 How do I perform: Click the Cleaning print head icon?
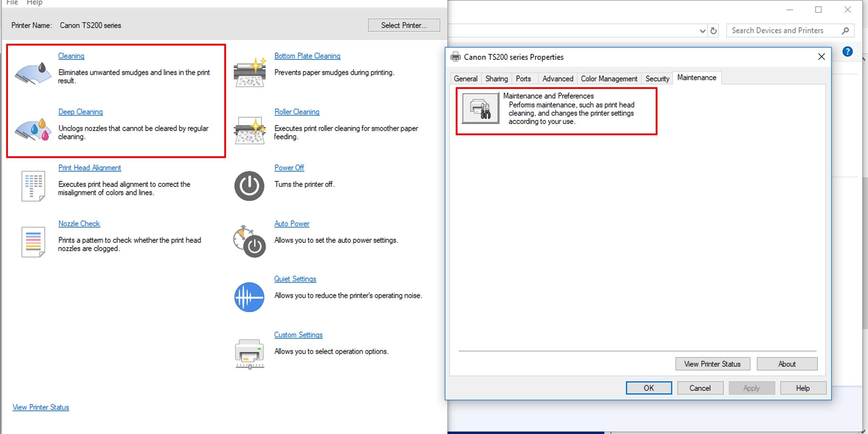(x=33, y=73)
